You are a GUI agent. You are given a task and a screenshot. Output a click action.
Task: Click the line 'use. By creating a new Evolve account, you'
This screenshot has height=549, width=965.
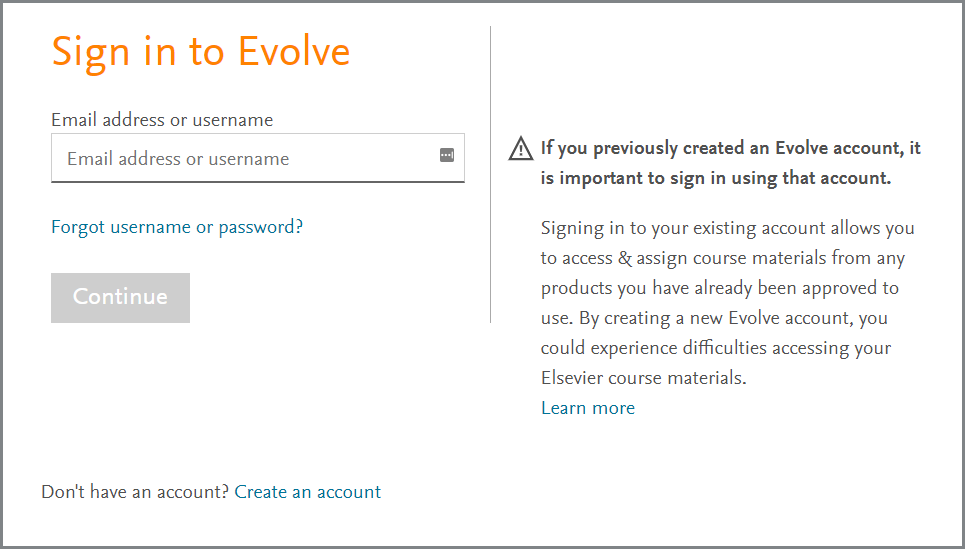[x=714, y=319]
